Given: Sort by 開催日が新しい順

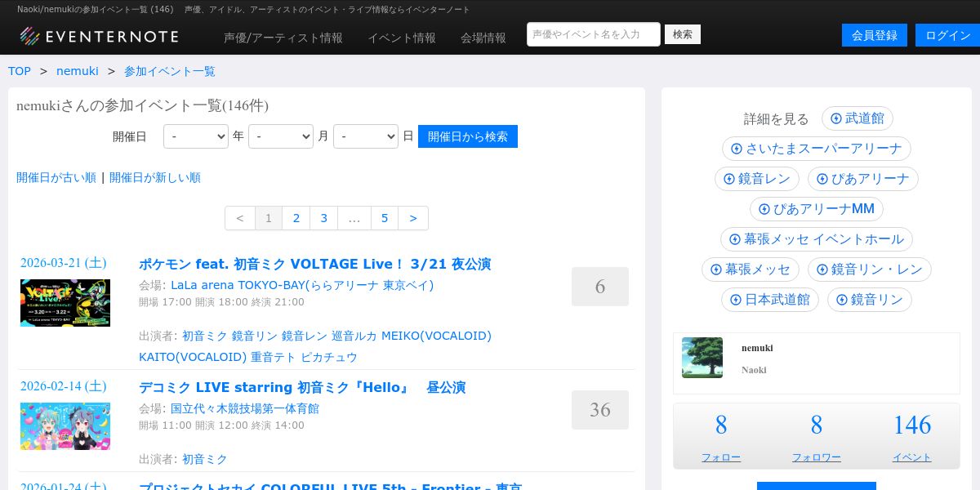Looking at the screenshot, I should click(x=155, y=177).
